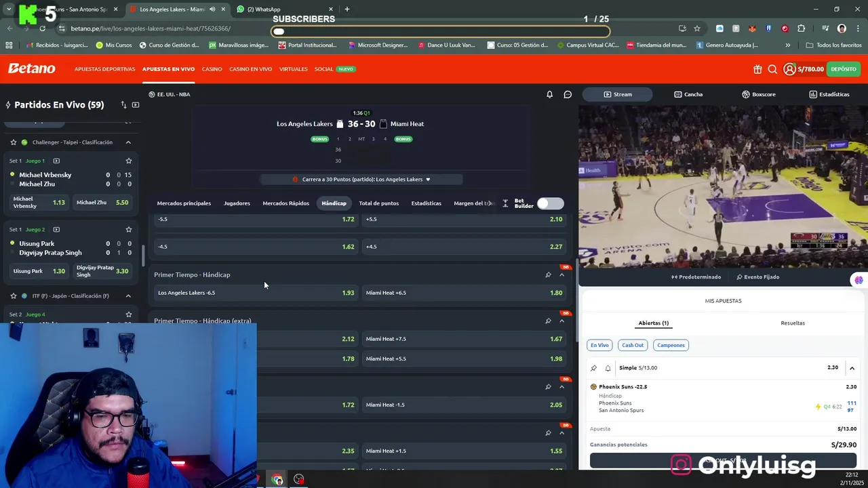Open the Boxscore view tab

[x=758, y=94]
